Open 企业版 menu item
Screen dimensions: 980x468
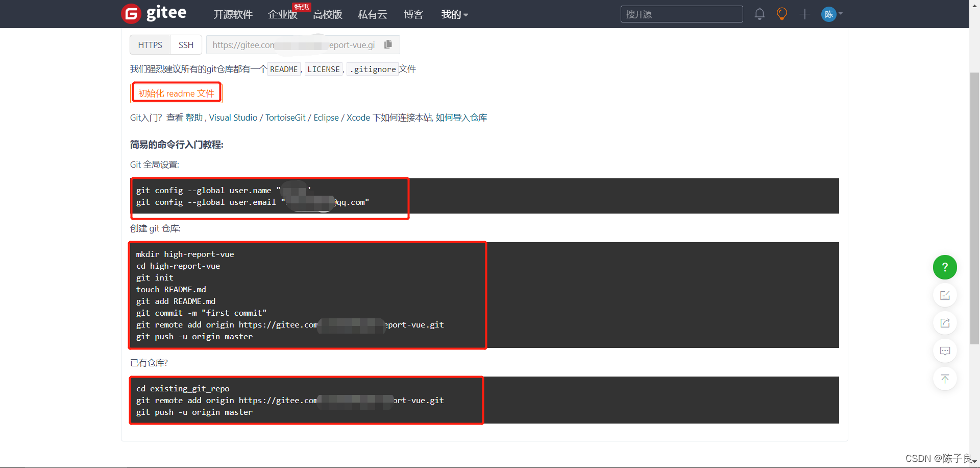[x=283, y=14]
